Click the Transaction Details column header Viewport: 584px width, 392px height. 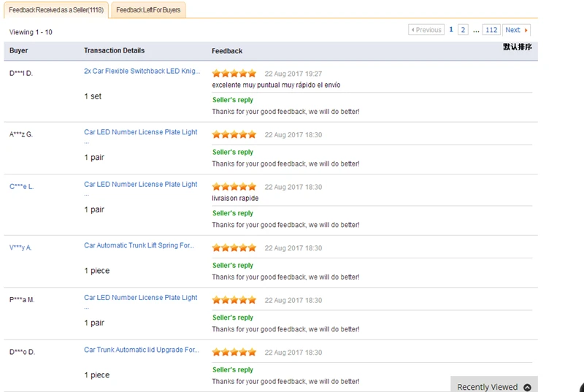pyautogui.click(x=114, y=50)
